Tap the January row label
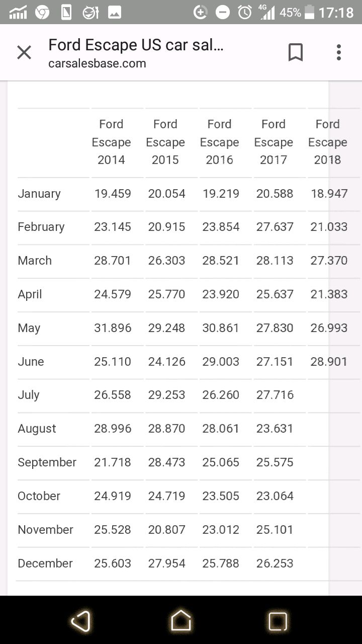Viewport: 362px width, 644px height. [39, 194]
